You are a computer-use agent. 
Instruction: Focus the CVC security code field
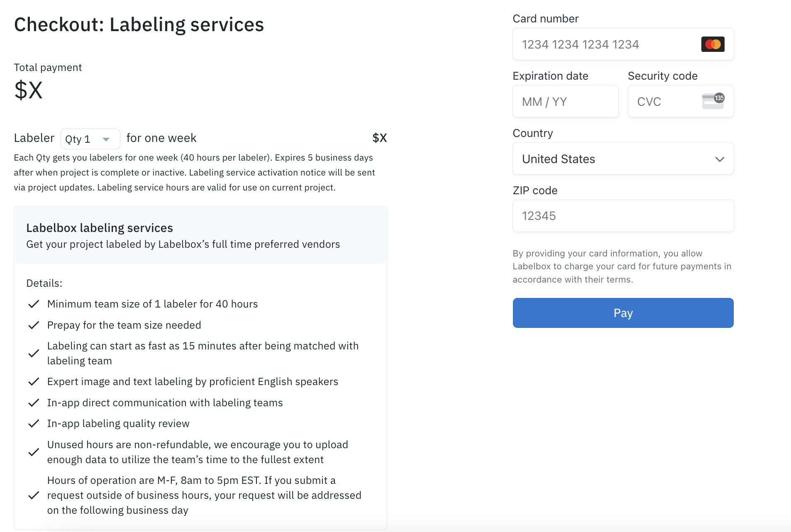pyautogui.click(x=681, y=102)
